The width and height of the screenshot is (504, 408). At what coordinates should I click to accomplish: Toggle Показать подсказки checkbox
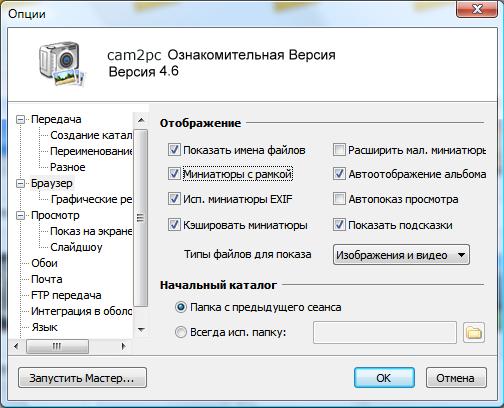339,225
